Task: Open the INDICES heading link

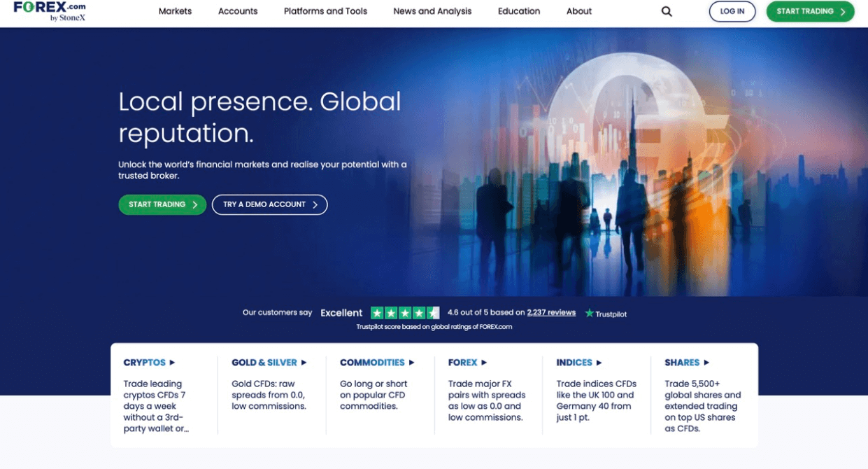Action: click(x=574, y=363)
